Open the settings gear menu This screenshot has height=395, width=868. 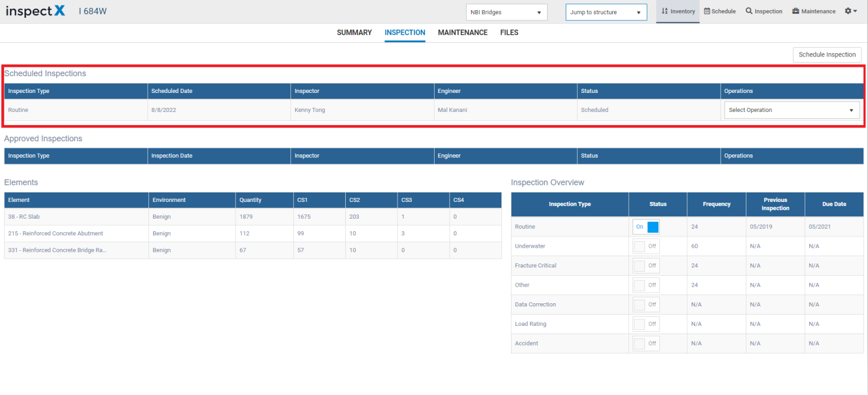pos(851,11)
